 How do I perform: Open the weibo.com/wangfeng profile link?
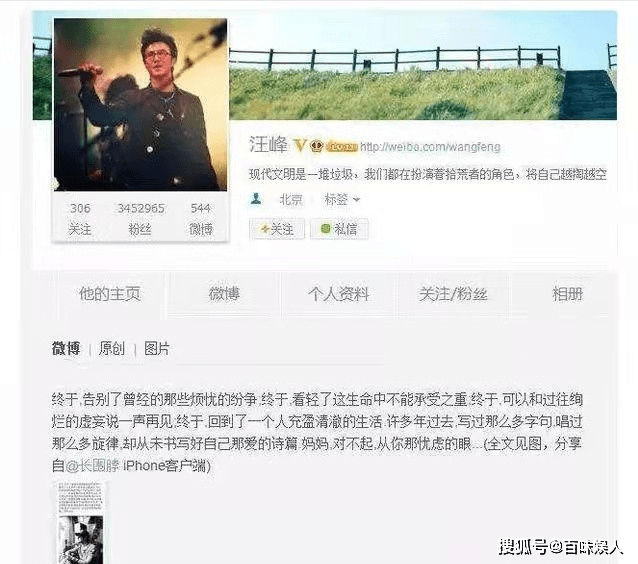coord(430,146)
